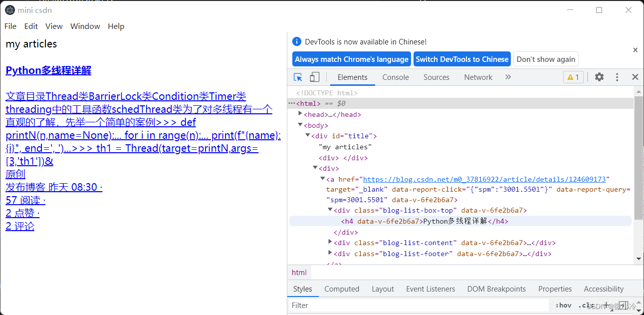This screenshot has width=644, height=315.
Task: Switch to the Network tab
Action: tap(478, 77)
